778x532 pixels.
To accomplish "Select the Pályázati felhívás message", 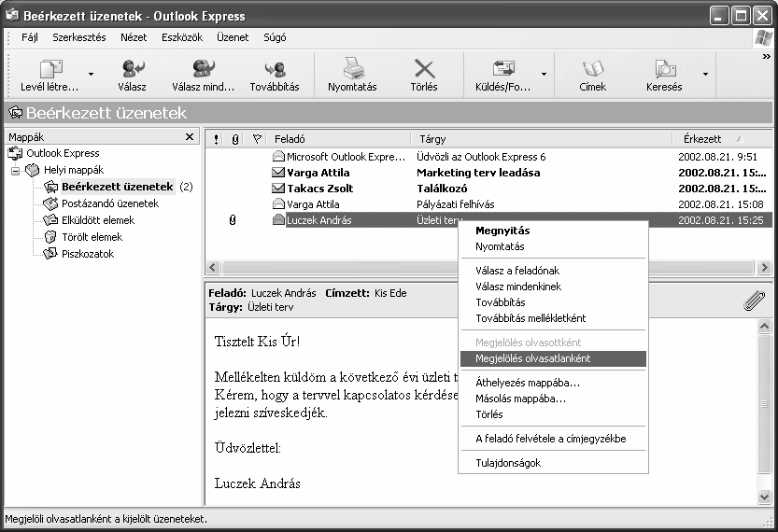I will pyautogui.click(x=488, y=204).
